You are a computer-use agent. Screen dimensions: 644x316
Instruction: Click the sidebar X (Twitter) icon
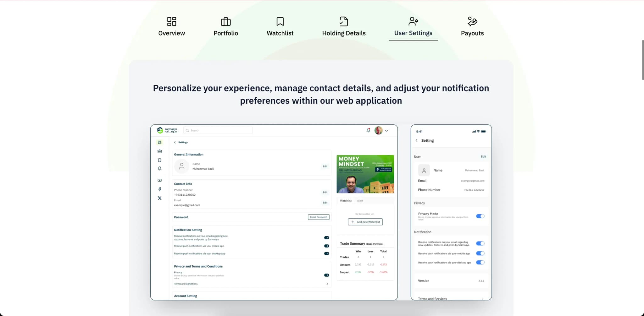tap(160, 198)
